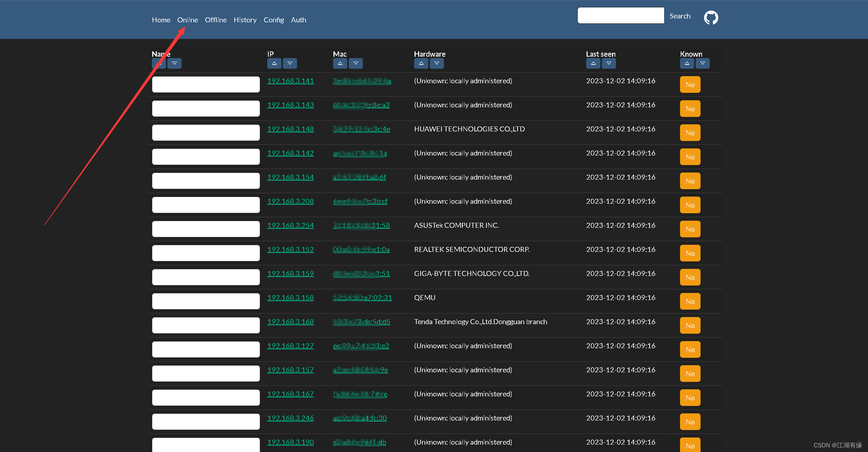This screenshot has width=868, height=452.
Task: Go to the History page
Action: point(245,20)
